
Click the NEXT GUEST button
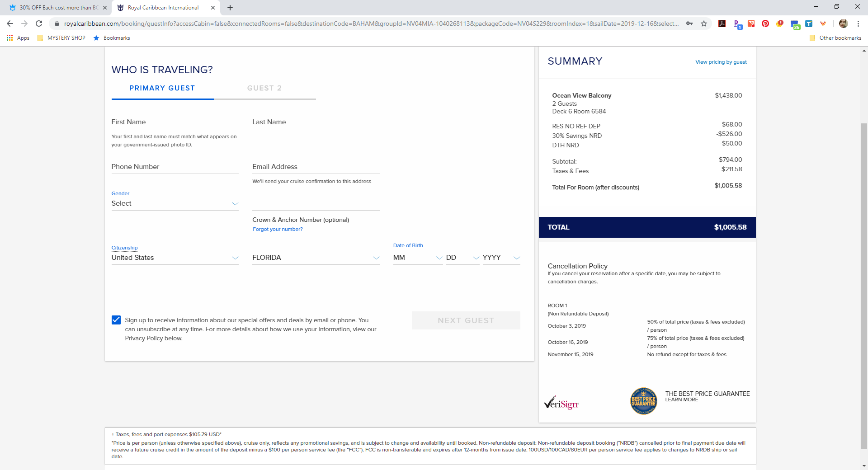coord(466,320)
